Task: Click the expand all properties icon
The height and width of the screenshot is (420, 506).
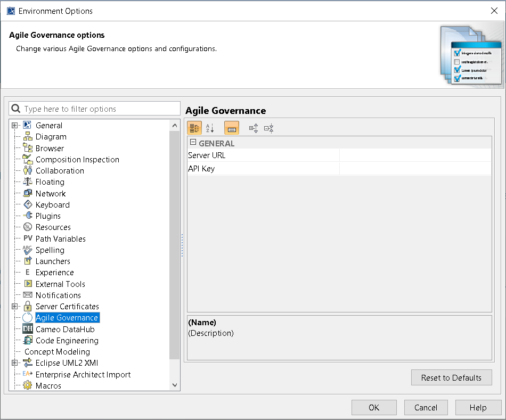Action: click(254, 128)
